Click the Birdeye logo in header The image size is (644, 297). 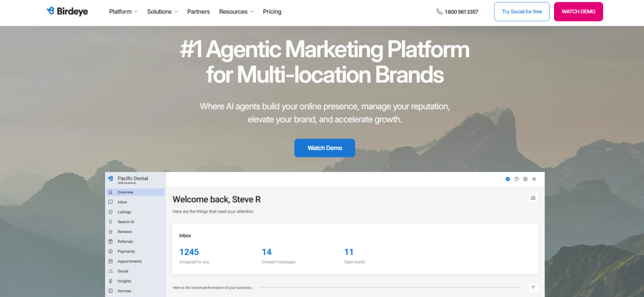(x=68, y=11)
